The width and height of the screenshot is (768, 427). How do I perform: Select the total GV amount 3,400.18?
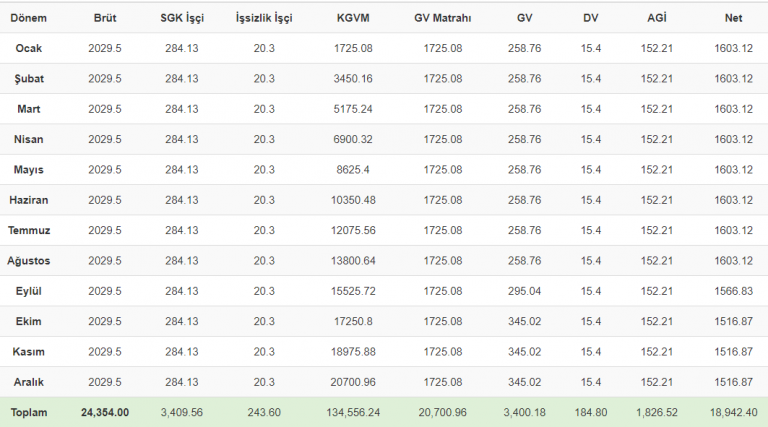(525, 412)
